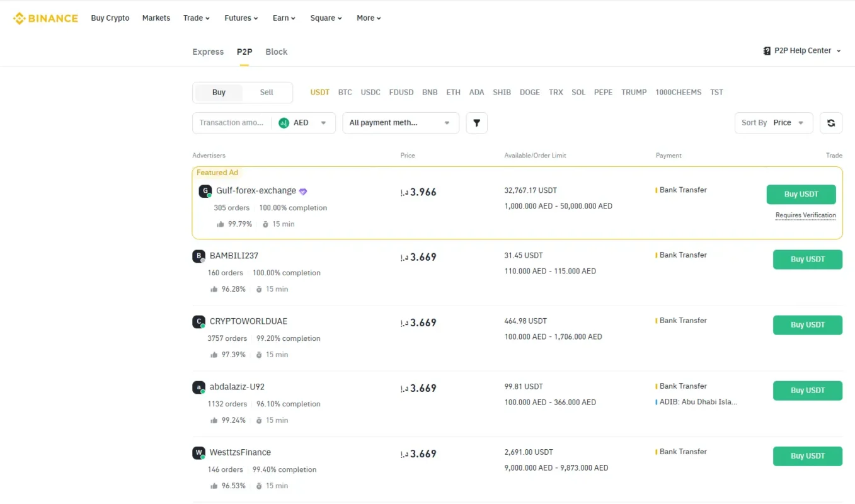Click Buy USDT for CRYPTOWORLDUAE
Screen dimensions: 855x504
[x=808, y=325]
